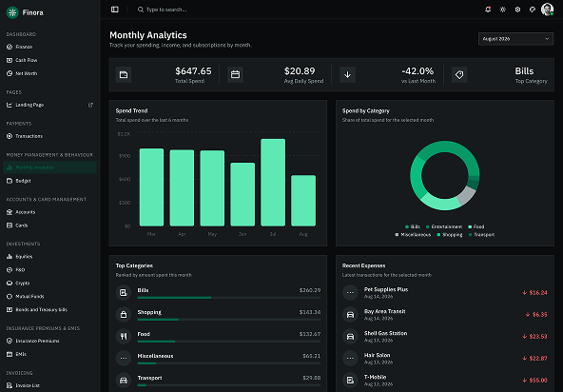Focus the 'Type to search' field

(x=166, y=10)
